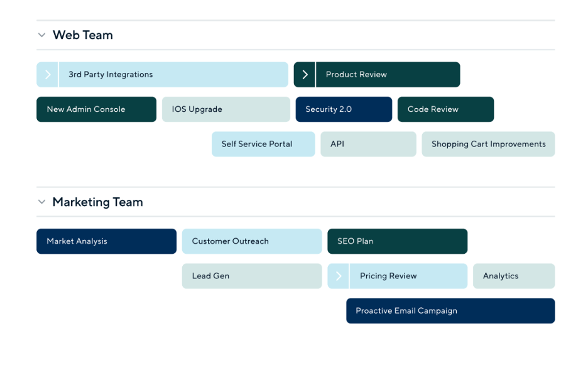The image size is (588, 382).
Task: Open the Security 2.0 item
Action: pos(344,109)
